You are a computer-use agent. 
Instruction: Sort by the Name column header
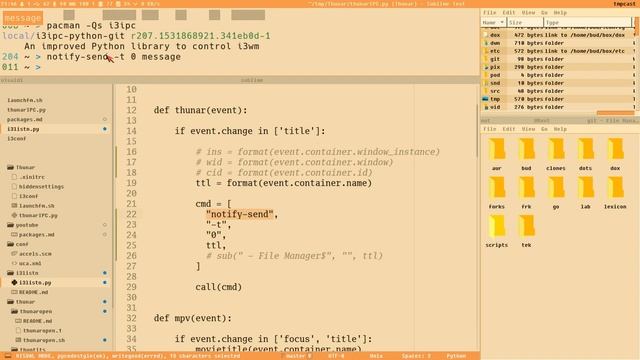tap(493, 23)
